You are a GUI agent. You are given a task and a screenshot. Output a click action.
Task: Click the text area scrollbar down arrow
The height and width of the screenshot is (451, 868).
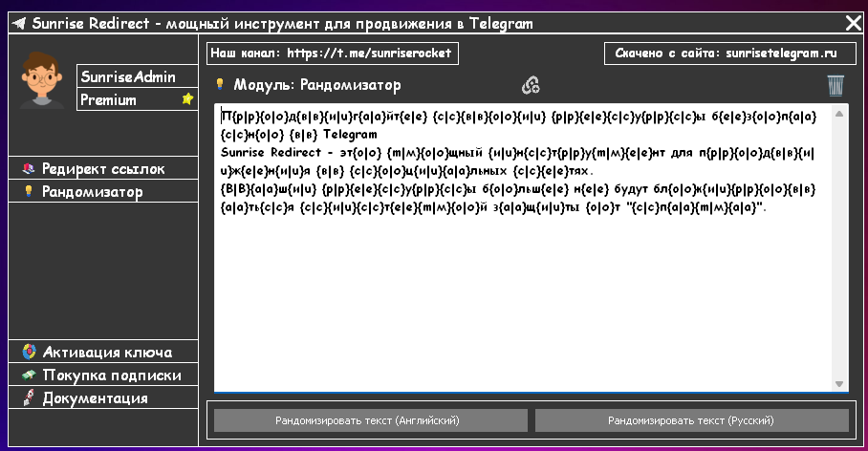(x=839, y=384)
